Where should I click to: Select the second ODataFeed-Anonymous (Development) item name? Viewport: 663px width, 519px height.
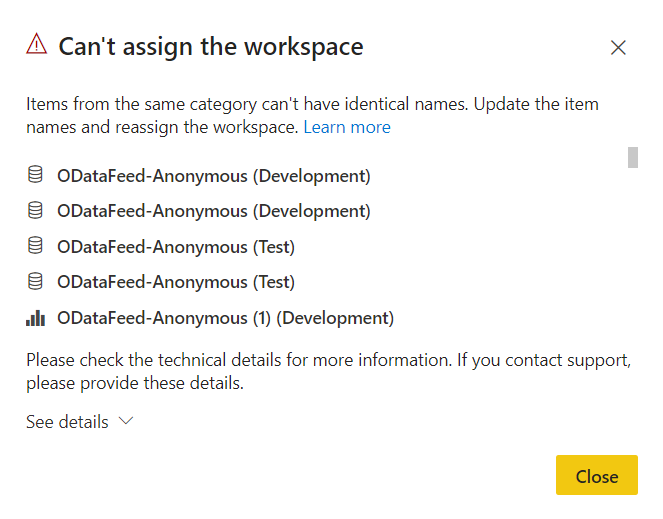point(214,211)
